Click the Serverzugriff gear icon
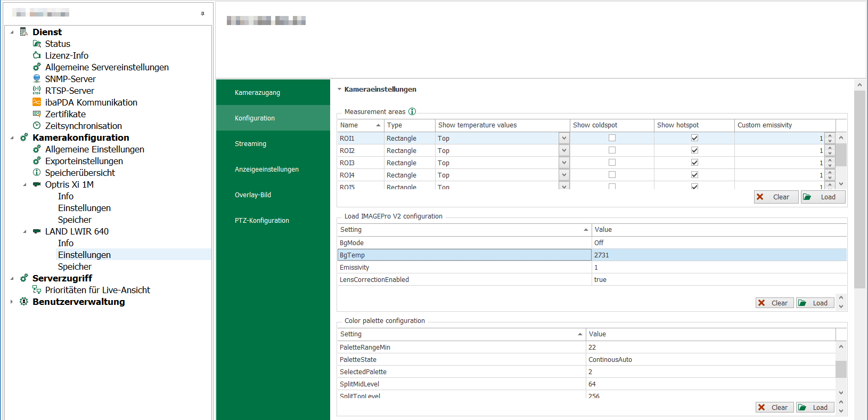 pyautogui.click(x=24, y=278)
